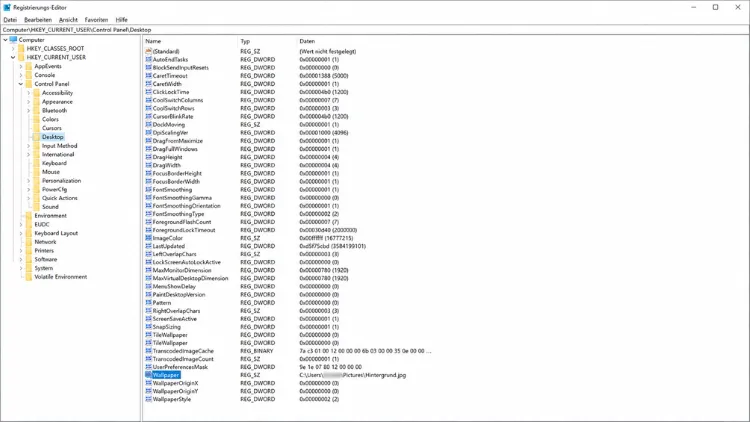
Task: Click the Control Panel folder icon
Action: pos(29,84)
